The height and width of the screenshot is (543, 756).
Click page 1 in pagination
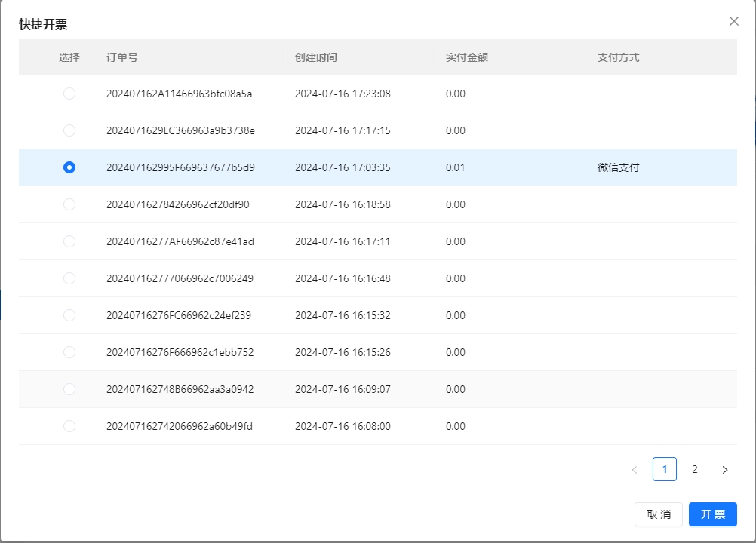[664, 470]
